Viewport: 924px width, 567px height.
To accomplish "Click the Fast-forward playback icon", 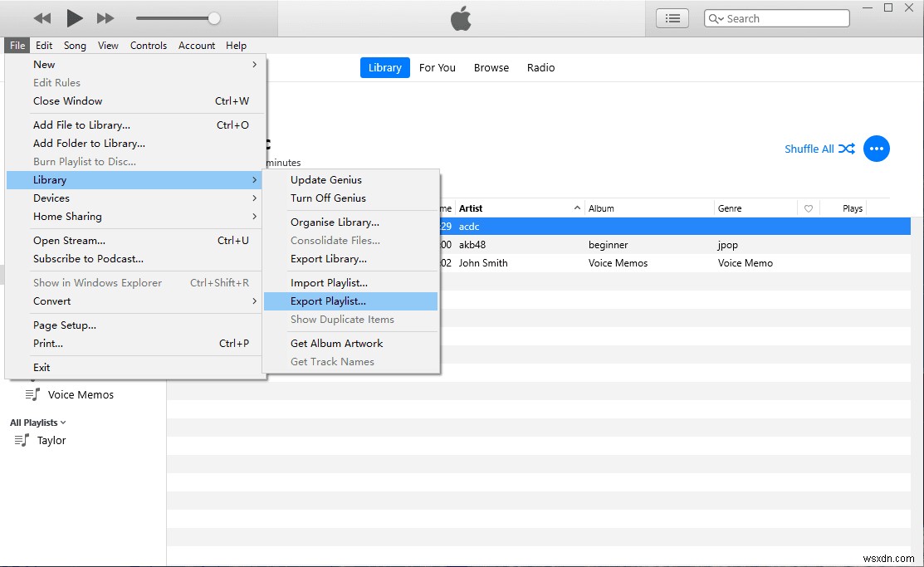I will tap(107, 17).
